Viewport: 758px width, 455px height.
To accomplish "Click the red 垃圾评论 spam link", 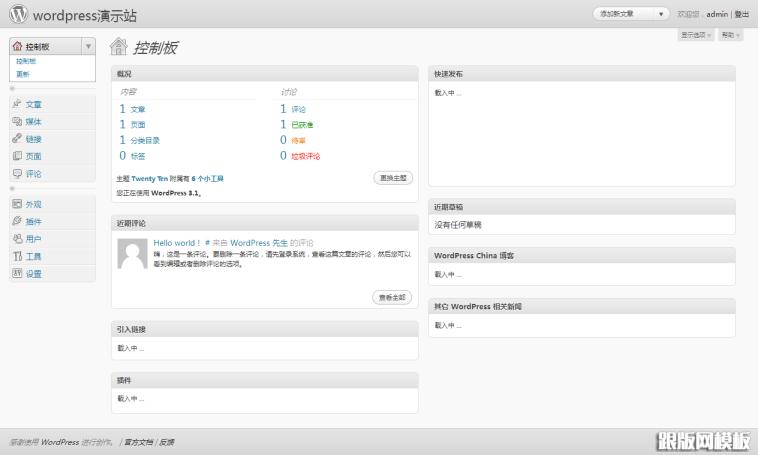I will (306, 156).
